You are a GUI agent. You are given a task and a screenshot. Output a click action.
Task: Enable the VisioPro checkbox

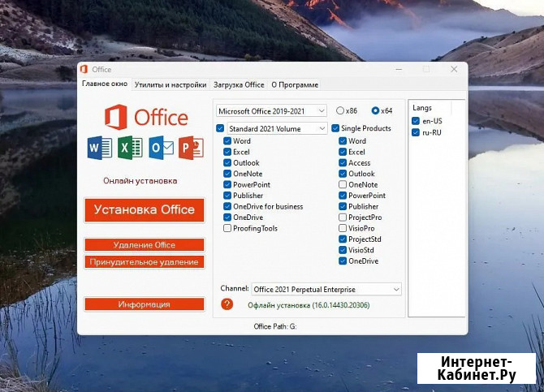click(343, 228)
